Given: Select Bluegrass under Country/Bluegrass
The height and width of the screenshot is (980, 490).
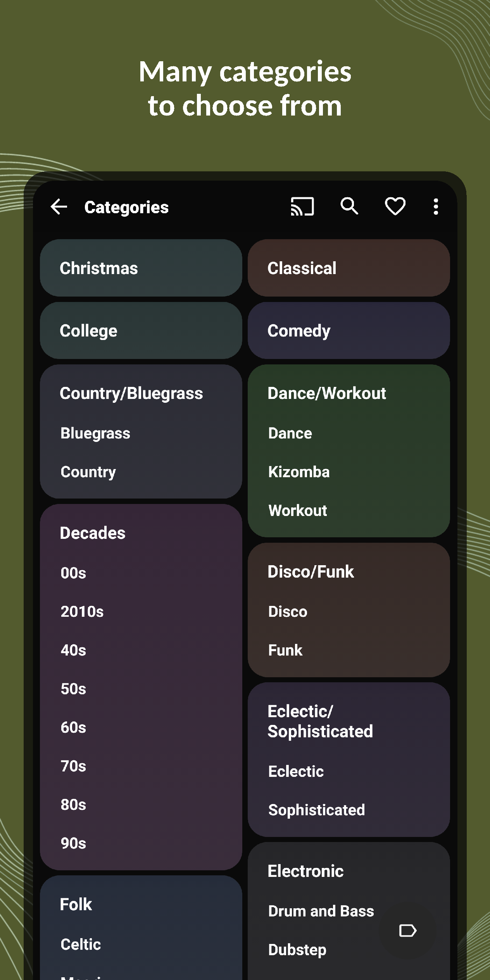Looking at the screenshot, I should (x=95, y=433).
